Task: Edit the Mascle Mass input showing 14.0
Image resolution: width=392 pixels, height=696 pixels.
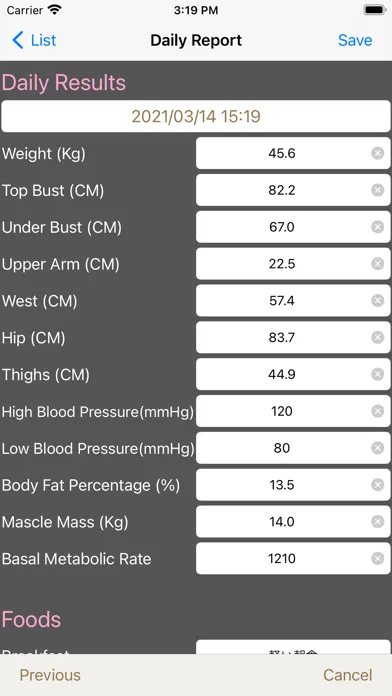Action: click(x=293, y=522)
